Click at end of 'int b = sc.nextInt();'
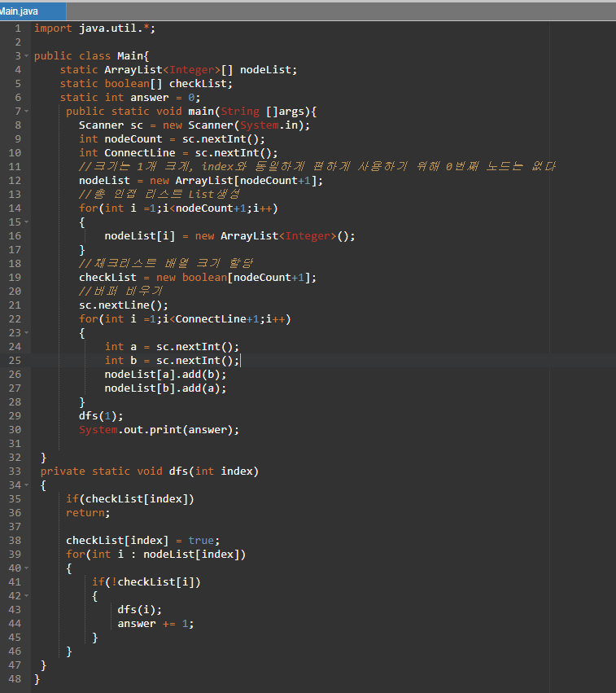 tap(240, 361)
